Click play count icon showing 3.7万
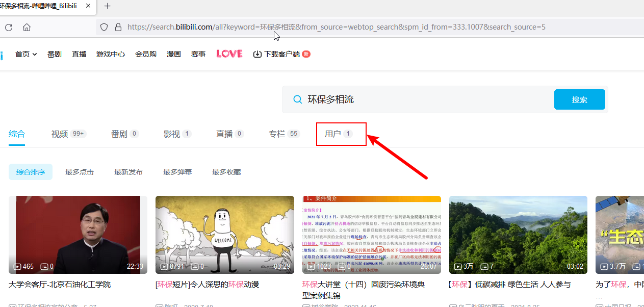Viewport: 644px width, 307px height. pyautogui.click(x=605, y=267)
